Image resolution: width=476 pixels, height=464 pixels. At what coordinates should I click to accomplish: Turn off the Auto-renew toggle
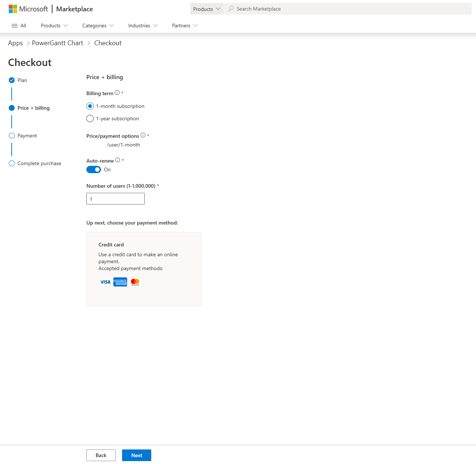point(94,169)
